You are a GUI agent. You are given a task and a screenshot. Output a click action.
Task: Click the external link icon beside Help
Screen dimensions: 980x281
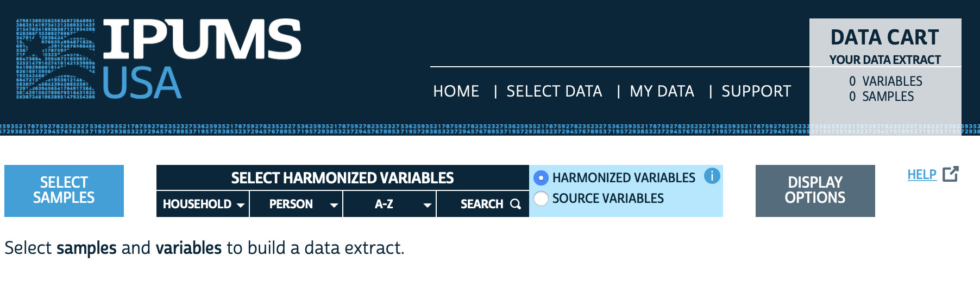pyautogui.click(x=951, y=174)
